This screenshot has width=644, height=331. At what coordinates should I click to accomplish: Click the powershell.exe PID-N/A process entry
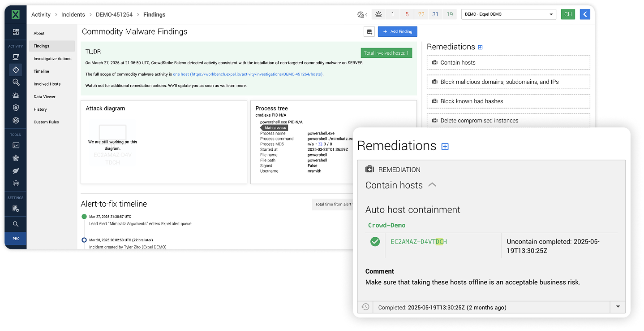click(x=281, y=122)
